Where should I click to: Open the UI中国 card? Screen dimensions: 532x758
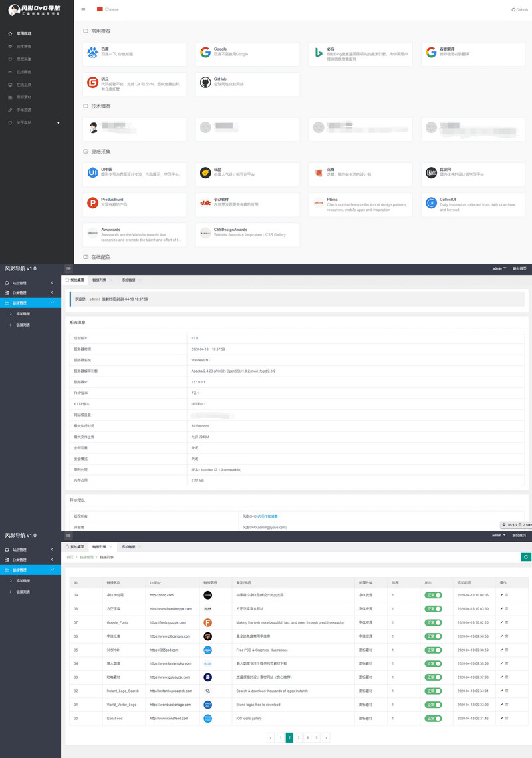135,174
